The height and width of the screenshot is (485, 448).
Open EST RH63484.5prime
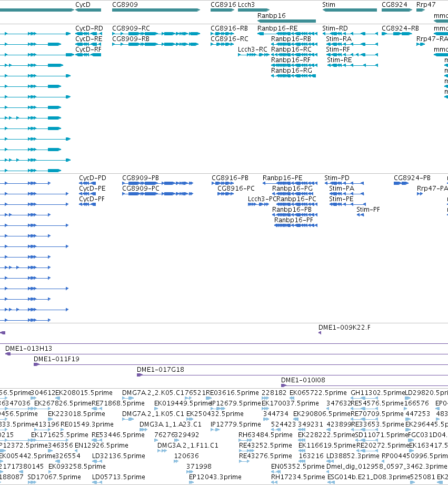click(265, 435)
